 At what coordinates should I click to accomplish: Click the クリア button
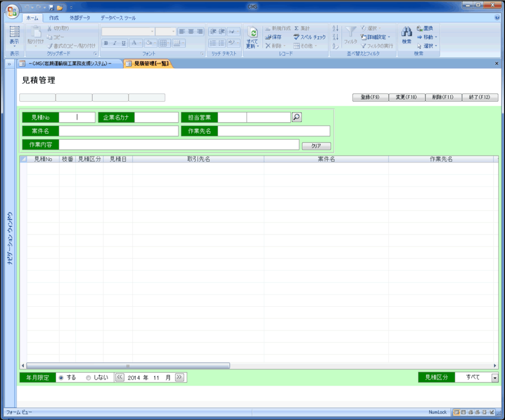tap(316, 146)
